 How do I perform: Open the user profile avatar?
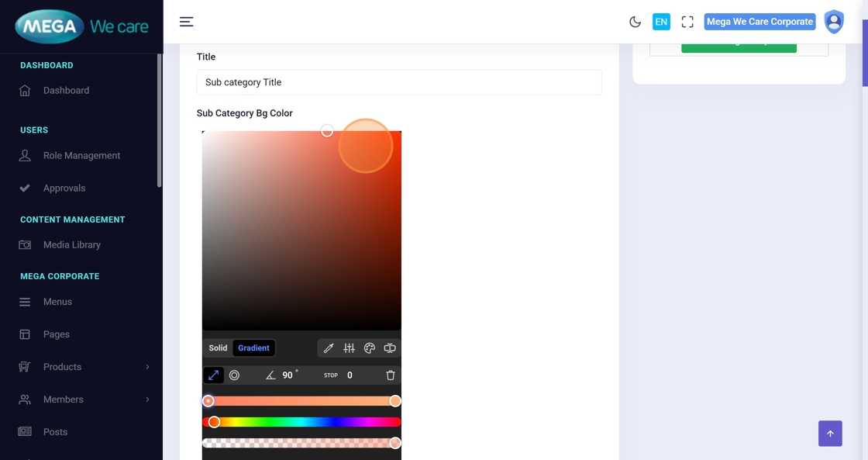(x=834, y=22)
